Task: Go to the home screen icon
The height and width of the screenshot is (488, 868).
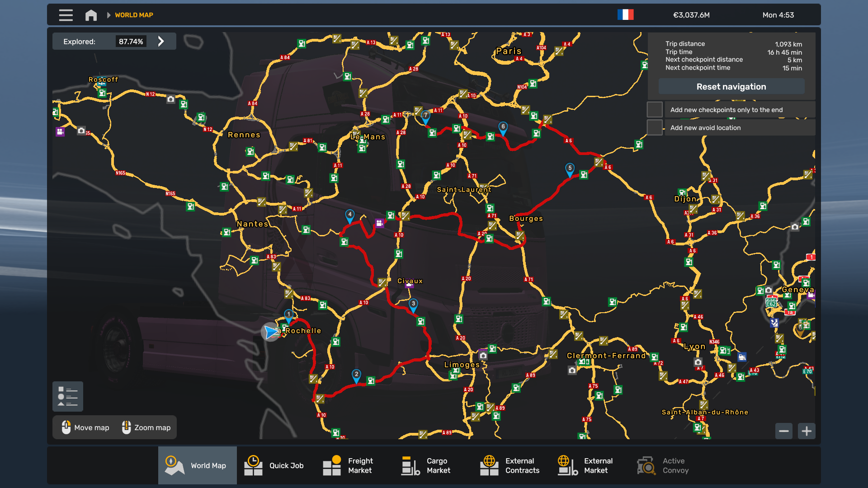Action: 91,15
